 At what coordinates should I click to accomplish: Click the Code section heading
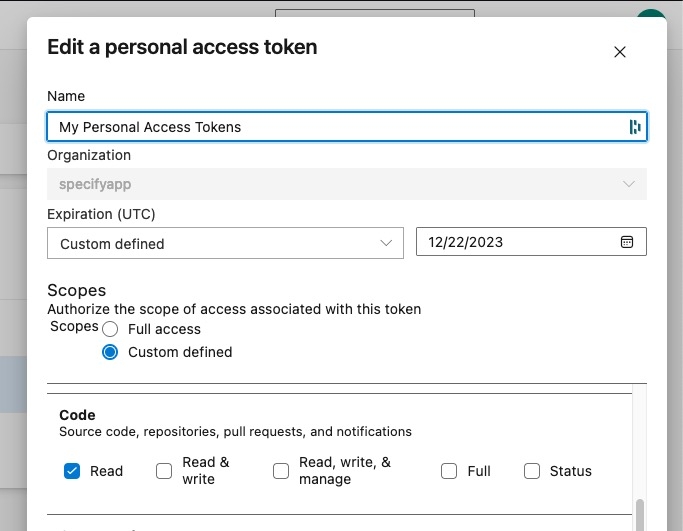point(78,415)
